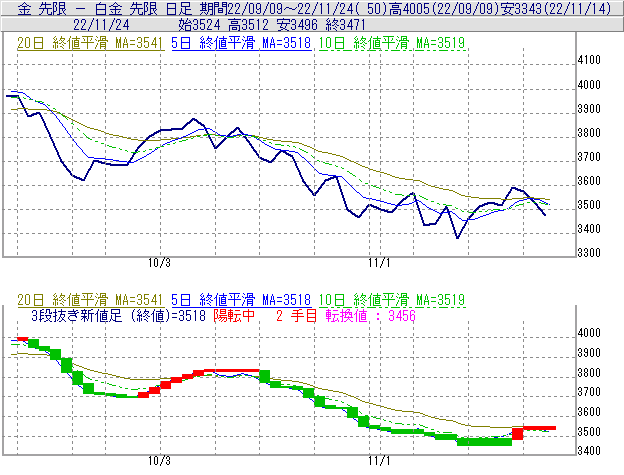Click the last red block in lower chart
The image size is (624, 475).
[539, 428]
